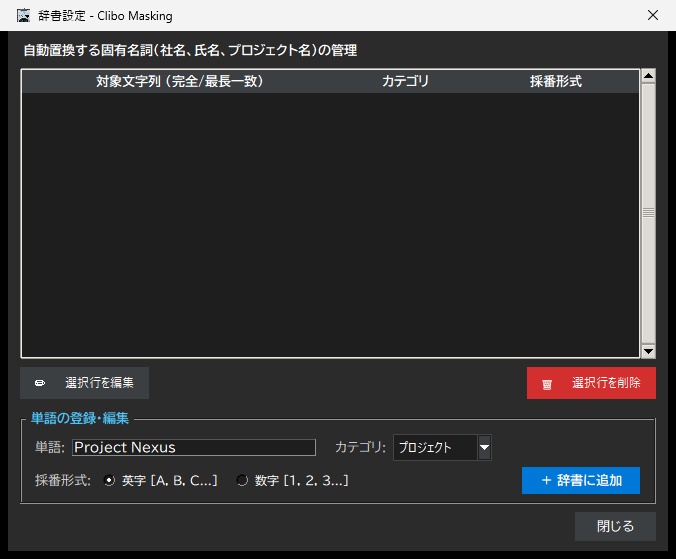
Task: Click the + 辞書に追加 button
Action: pyautogui.click(x=581, y=480)
